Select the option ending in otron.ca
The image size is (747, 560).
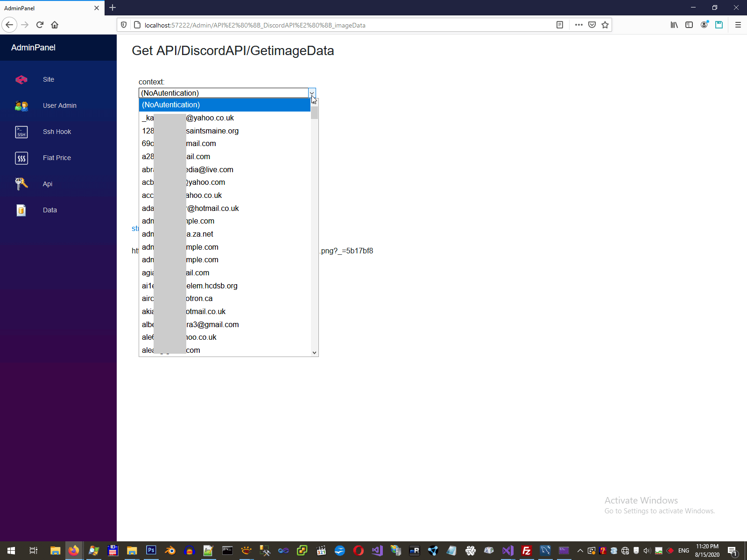pos(225,299)
